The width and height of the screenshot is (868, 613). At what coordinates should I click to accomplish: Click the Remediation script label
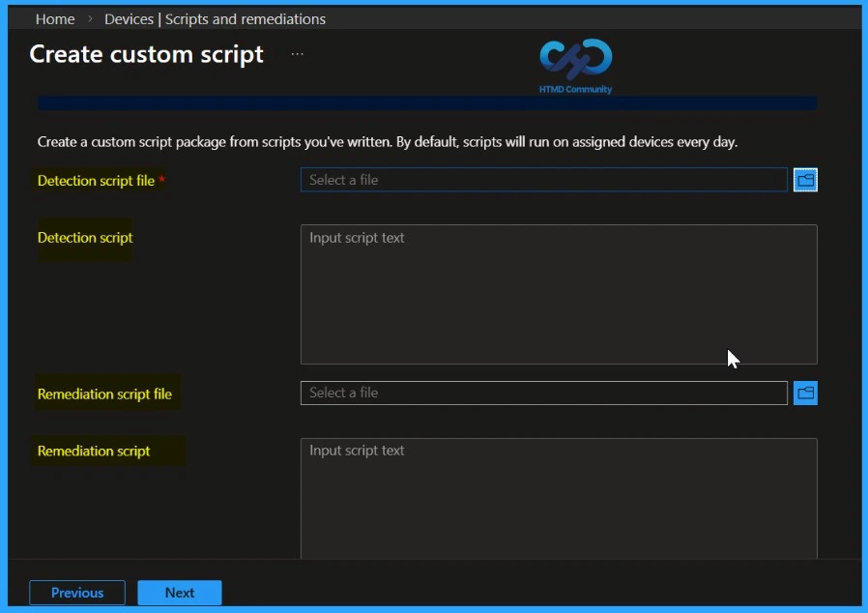point(94,451)
